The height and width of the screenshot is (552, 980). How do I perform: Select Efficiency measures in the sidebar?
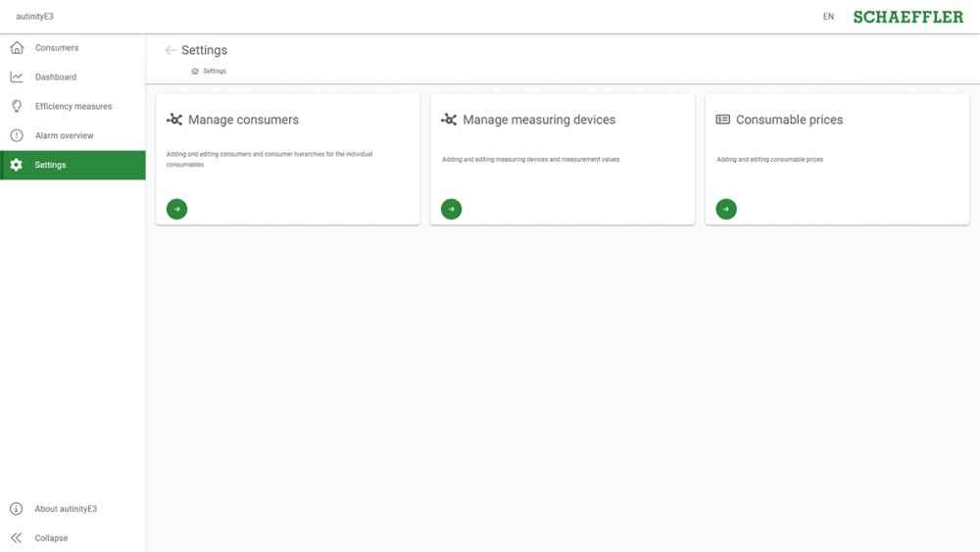[73, 107]
